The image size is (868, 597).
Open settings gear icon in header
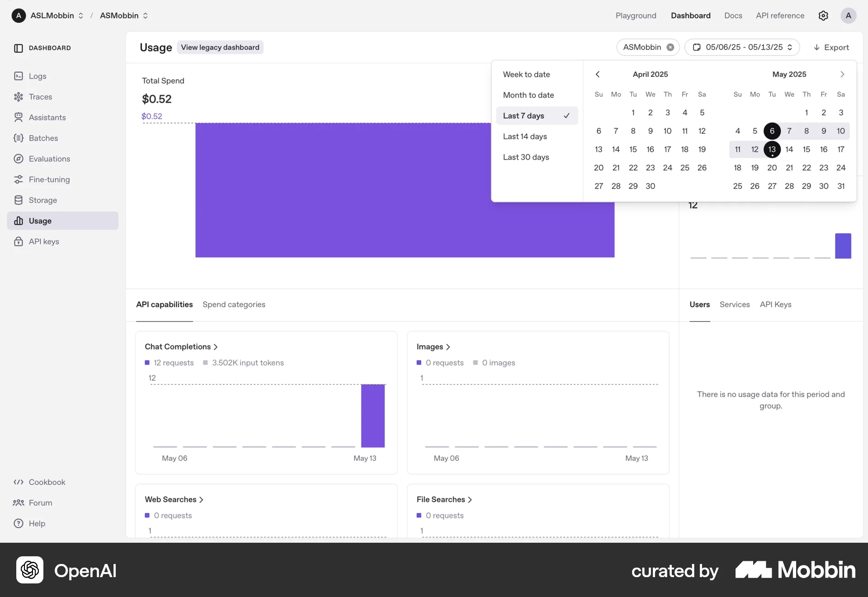pos(823,16)
